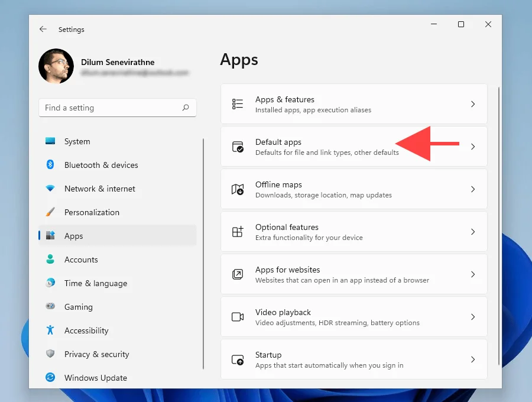
Task: Click the Windows Update sync icon
Action: tap(51, 378)
